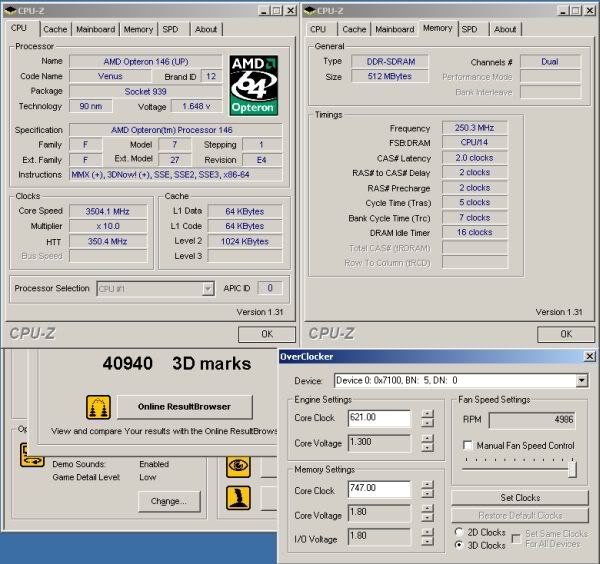Click the Core Speed value 3504.1 MHz

coord(108,211)
